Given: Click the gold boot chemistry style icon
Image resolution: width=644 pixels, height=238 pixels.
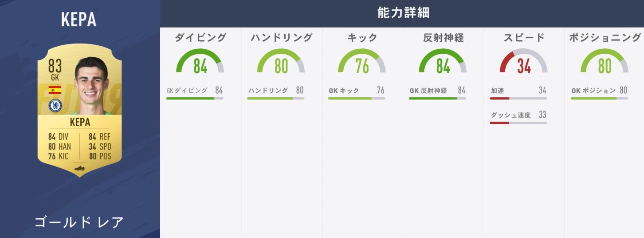Looking at the screenshot, I should (79, 168).
